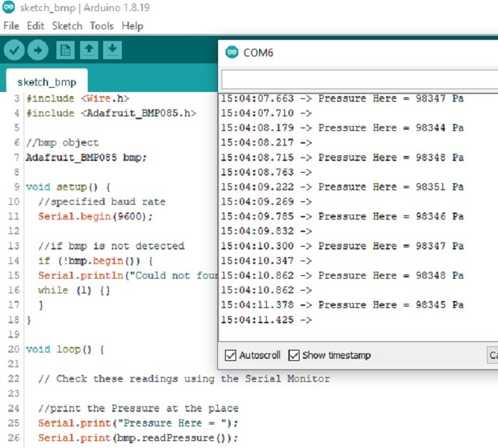
Task: Click the COM6 title bar text
Action: coord(258,52)
